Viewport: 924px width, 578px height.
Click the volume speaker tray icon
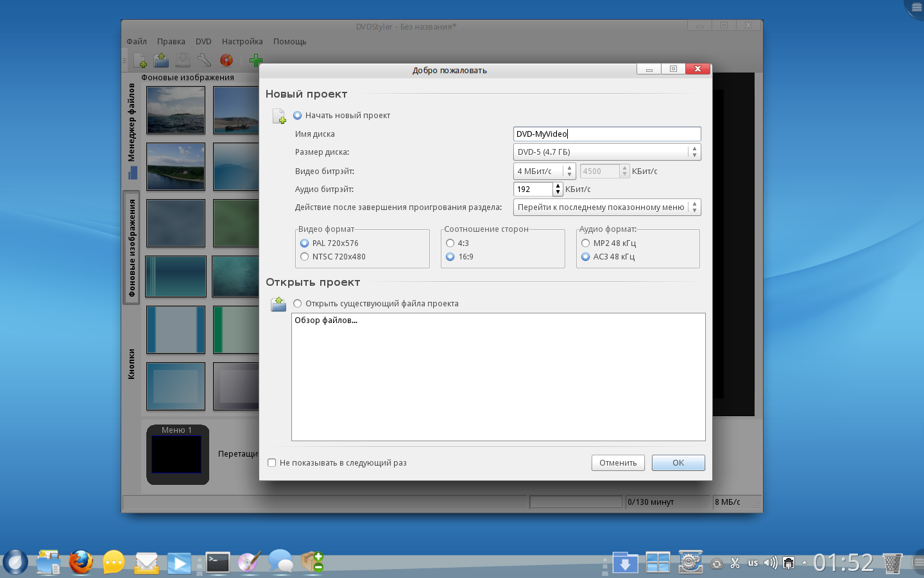click(770, 563)
